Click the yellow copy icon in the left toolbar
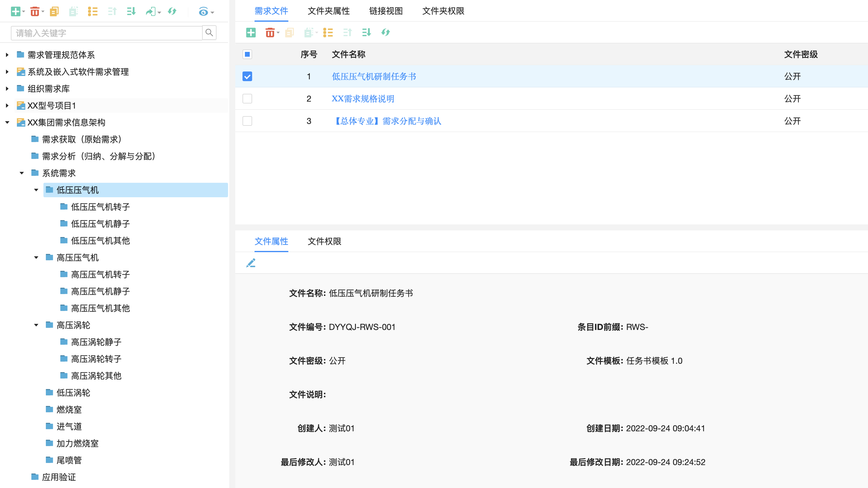Image resolution: width=868 pixels, height=488 pixels. tap(54, 11)
